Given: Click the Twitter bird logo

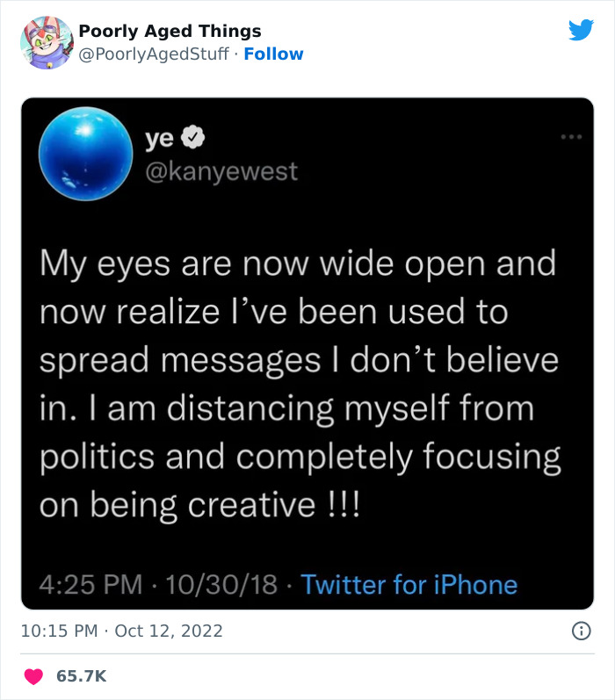Looking at the screenshot, I should (581, 31).
